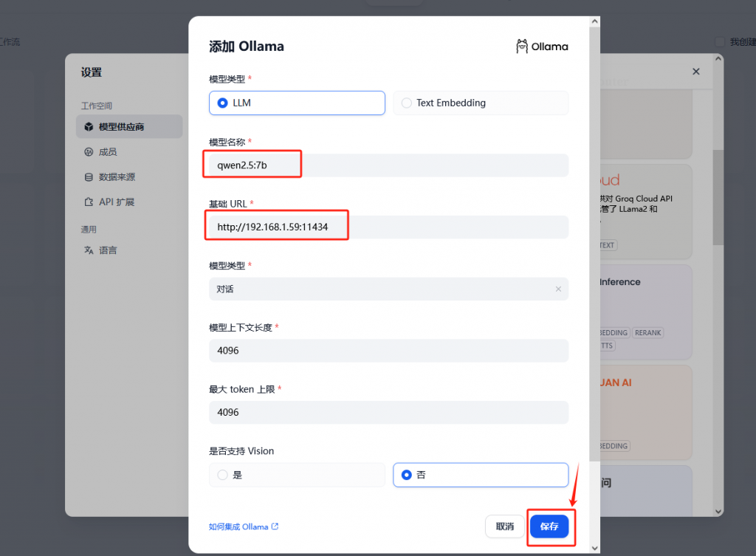Open the 对话 model type dropdown

point(388,289)
